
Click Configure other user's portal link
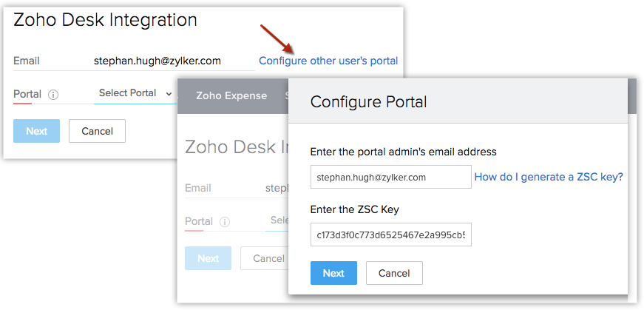328,61
